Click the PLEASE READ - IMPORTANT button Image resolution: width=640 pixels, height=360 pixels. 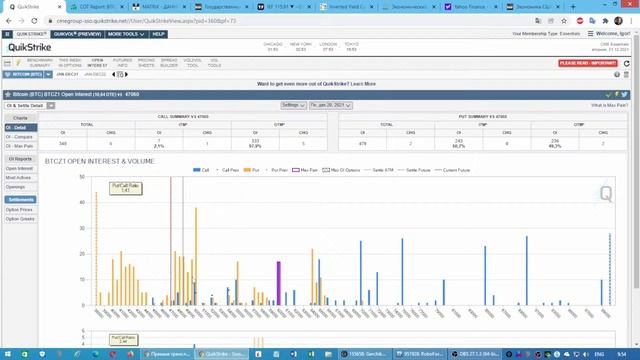[588, 63]
